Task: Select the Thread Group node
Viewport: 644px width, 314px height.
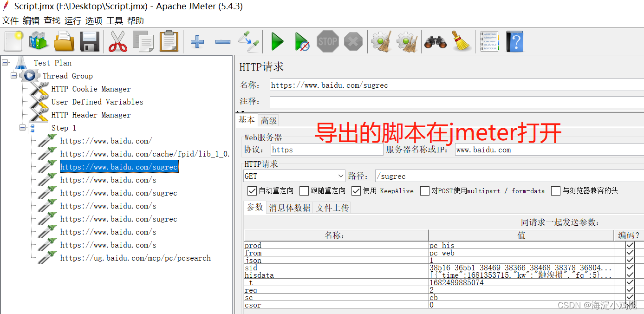Action: 68,76
